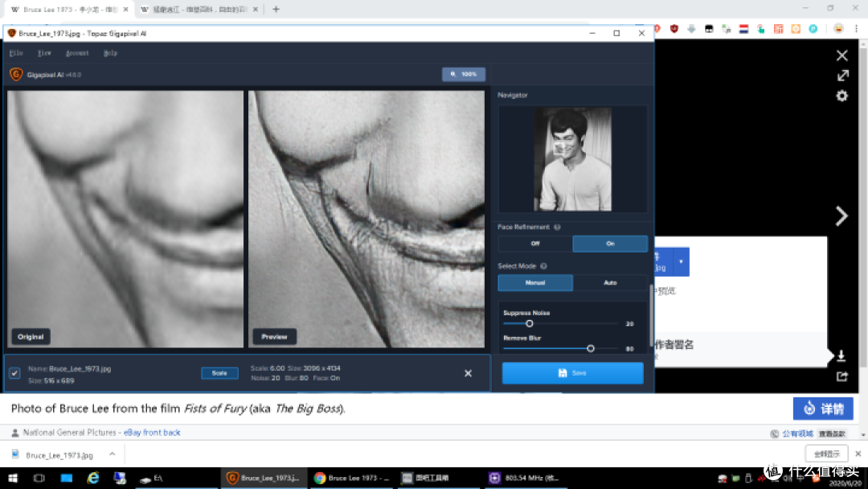This screenshot has width=868, height=489.
Task: Turn Face Refinement On
Action: click(x=610, y=244)
